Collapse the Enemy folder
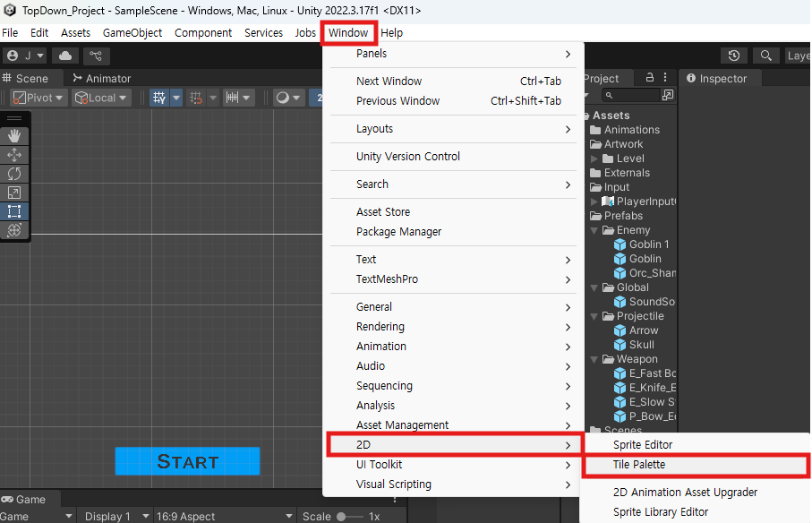Image resolution: width=812 pixels, height=523 pixels. [594, 230]
